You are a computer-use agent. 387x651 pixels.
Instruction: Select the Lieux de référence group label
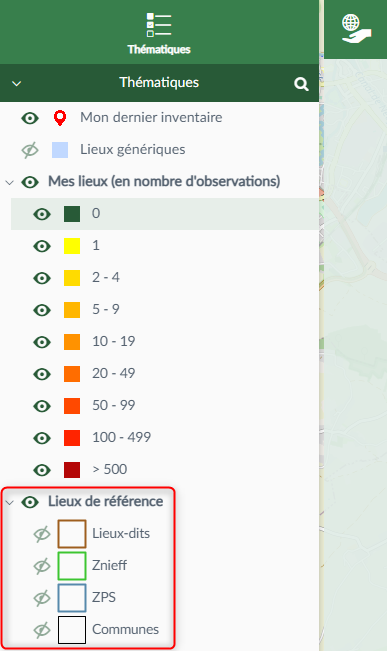(105, 501)
